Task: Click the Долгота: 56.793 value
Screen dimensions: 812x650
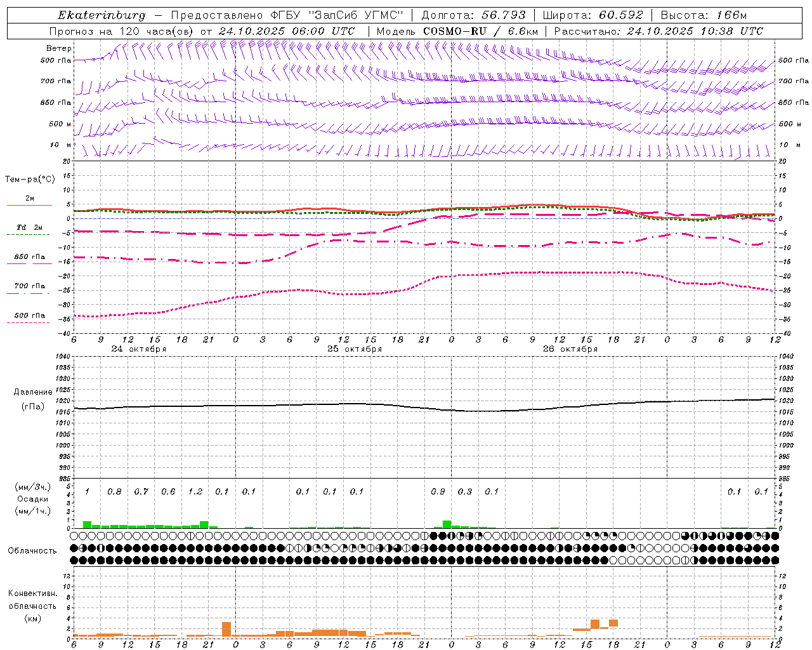Action: tap(473, 15)
